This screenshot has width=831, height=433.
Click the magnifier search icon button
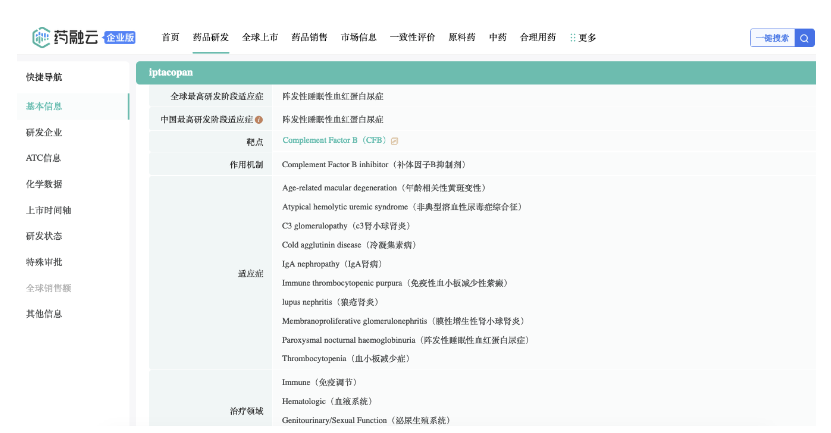(x=805, y=38)
